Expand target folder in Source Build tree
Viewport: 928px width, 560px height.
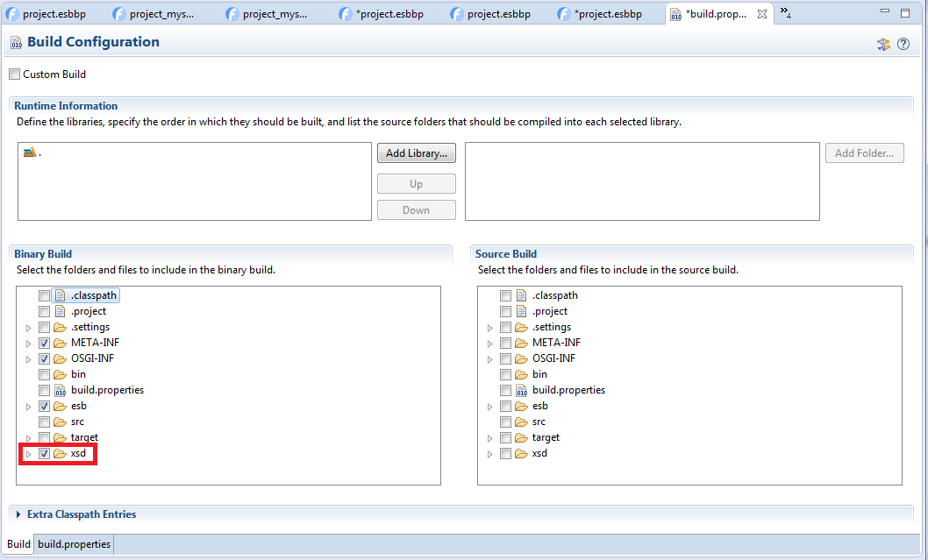click(489, 437)
